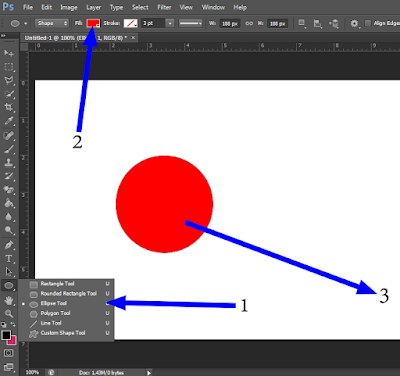Select the Pen tool
Viewport: 400px width, 376px height.
click(9, 245)
